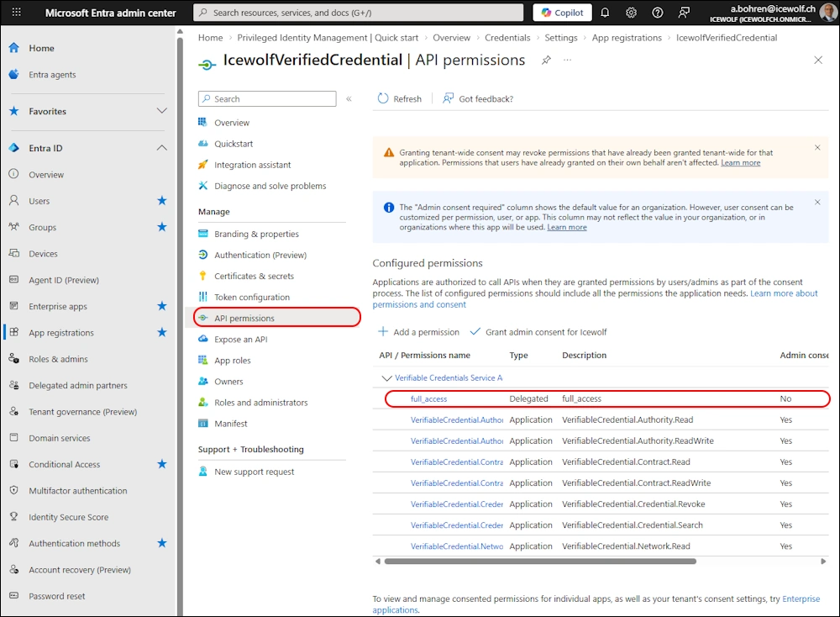
Task: Click Grant admin consent for Icewolf
Action: click(x=538, y=332)
